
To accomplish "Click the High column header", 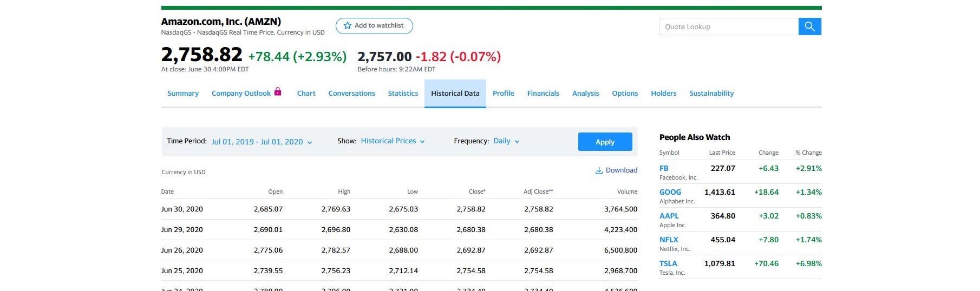I will pos(344,191).
